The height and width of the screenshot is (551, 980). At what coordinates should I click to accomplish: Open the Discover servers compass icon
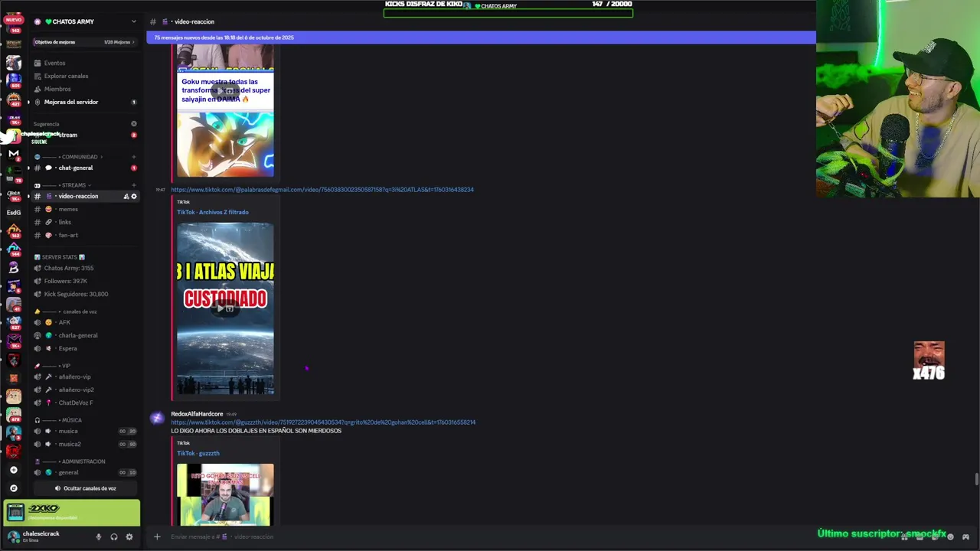tap(14, 488)
